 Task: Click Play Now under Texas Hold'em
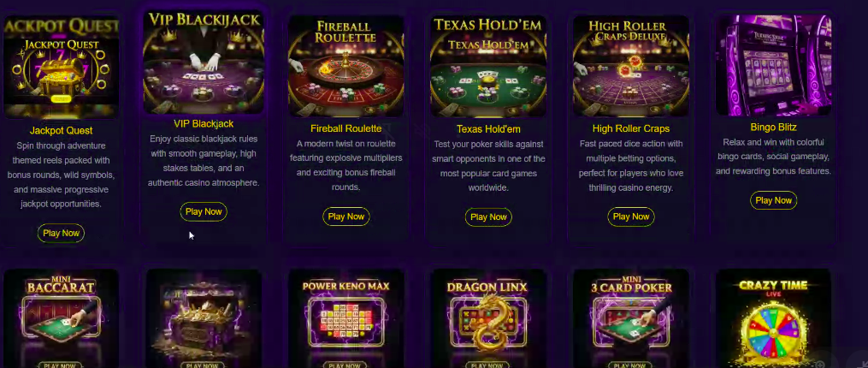click(x=488, y=217)
